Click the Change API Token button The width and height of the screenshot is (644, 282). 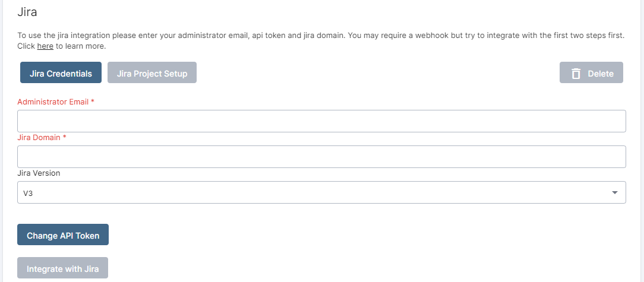coord(63,235)
